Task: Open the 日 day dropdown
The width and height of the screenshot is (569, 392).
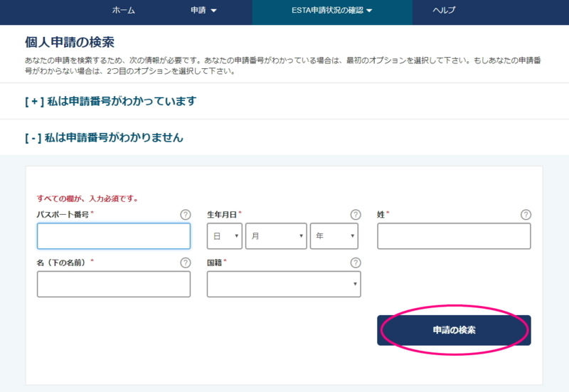Action: [225, 236]
